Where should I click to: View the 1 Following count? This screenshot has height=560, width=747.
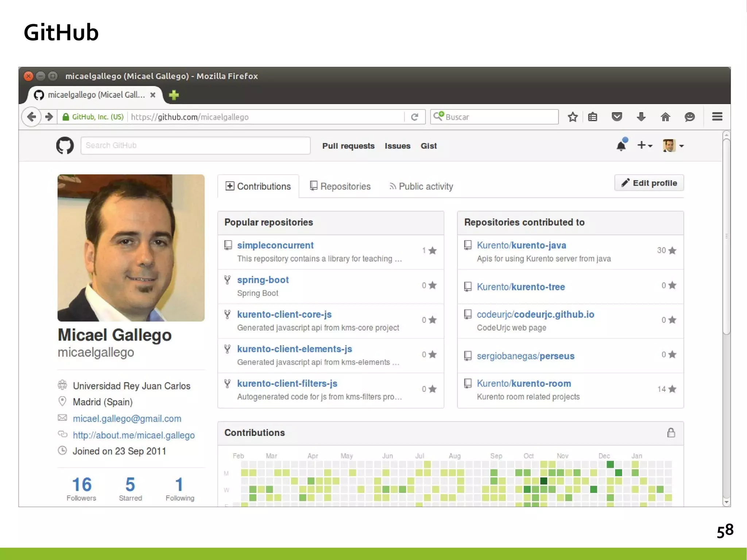pyautogui.click(x=180, y=488)
